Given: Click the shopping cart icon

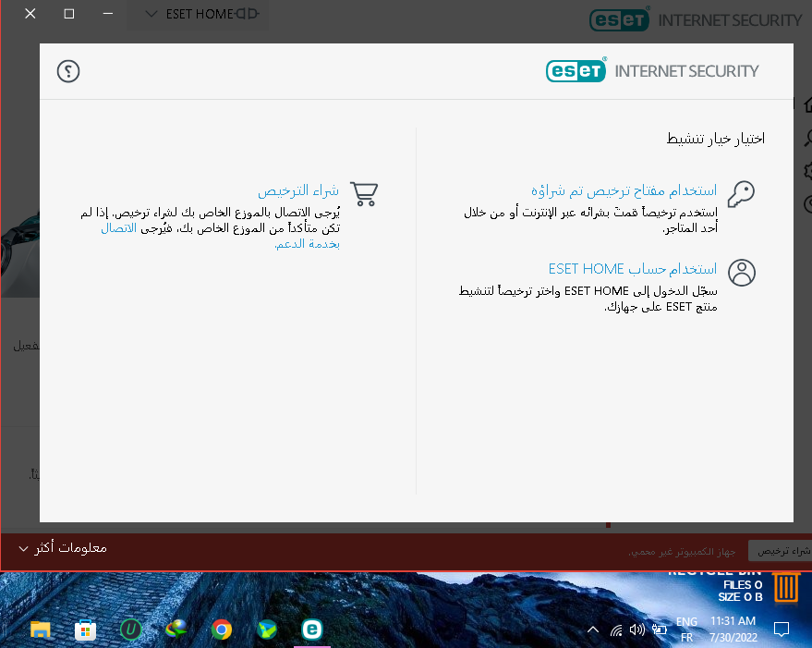Looking at the screenshot, I should coord(364,194).
